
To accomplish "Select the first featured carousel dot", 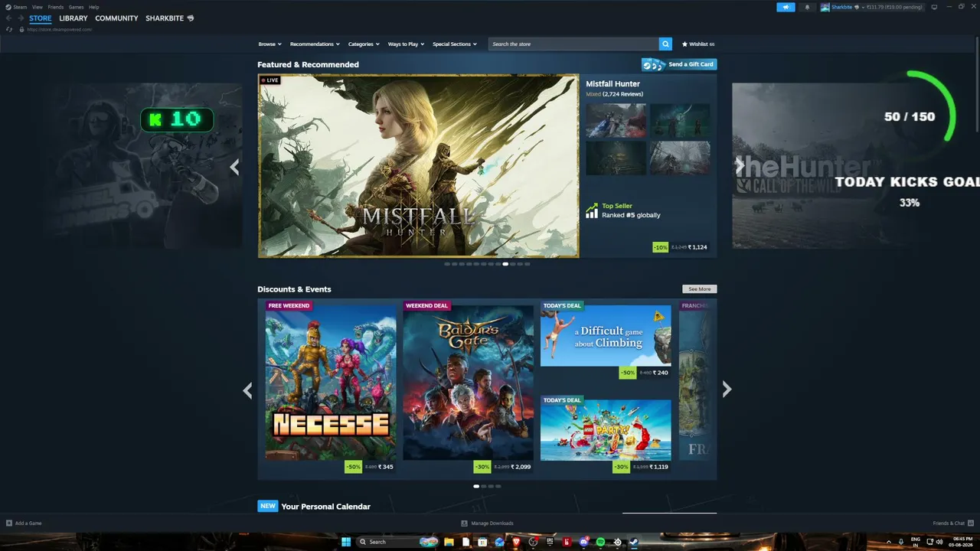I will click(x=447, y=264).
